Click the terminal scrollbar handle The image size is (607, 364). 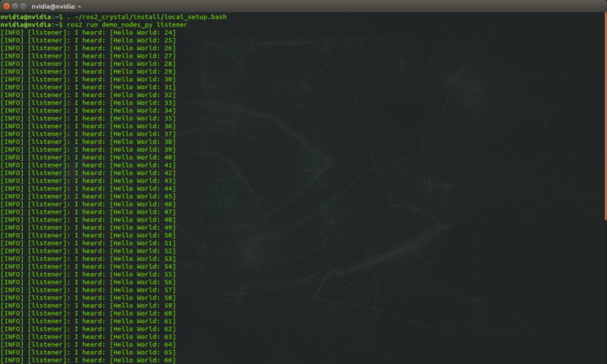pos(605,117)
